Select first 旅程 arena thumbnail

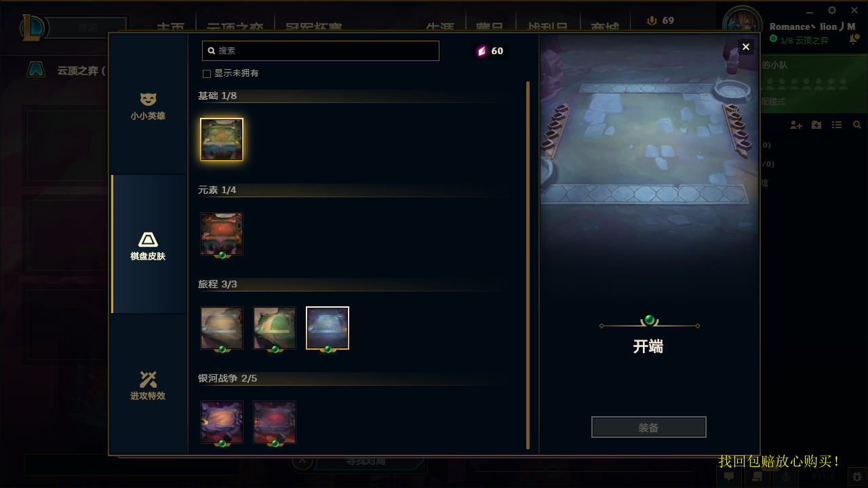(x=222, y=329)
